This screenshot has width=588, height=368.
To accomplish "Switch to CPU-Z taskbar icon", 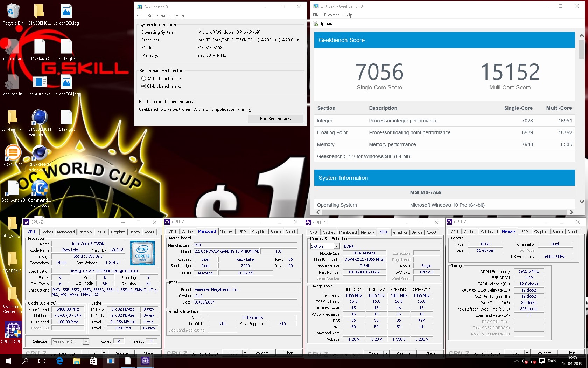I will tap(145, 361).
